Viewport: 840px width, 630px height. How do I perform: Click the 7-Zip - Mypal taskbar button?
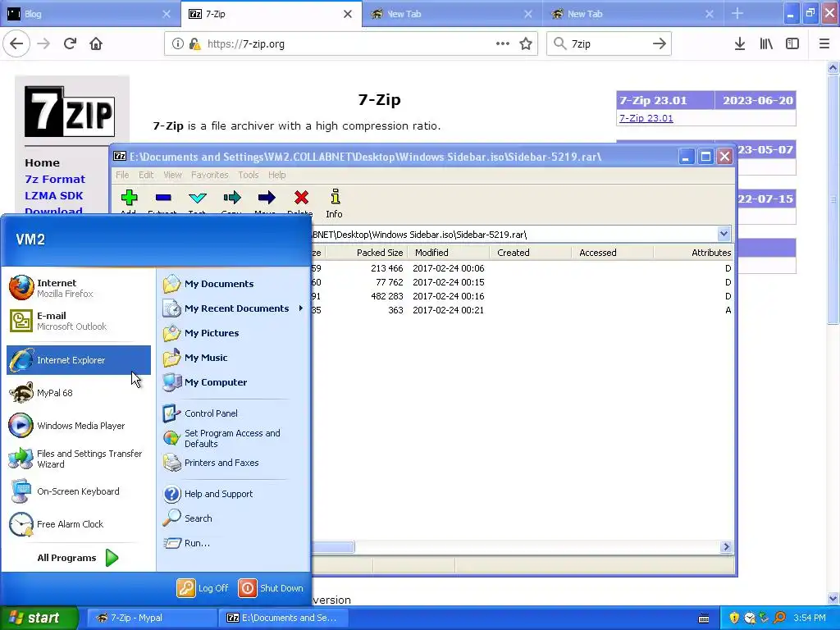click(x=151, y=619)
